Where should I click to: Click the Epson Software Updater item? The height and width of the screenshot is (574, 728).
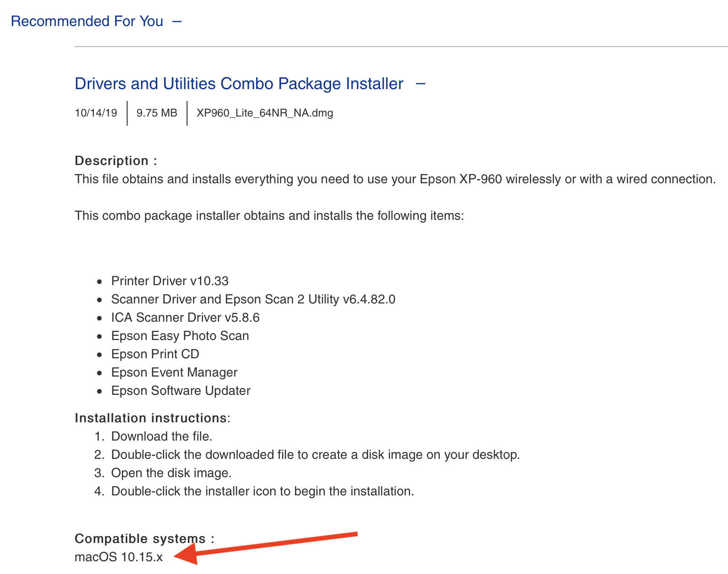181,391
